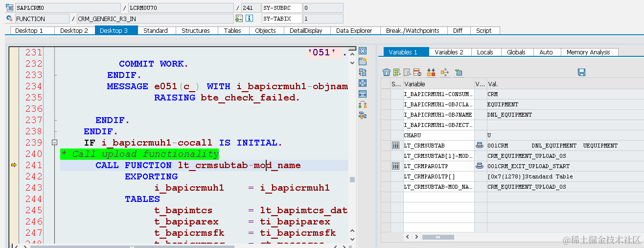Image resolution: width=644 pixels, height=248 pixels.
Task: Switch to the Variables 2 tab
Action: click(449, 52)
